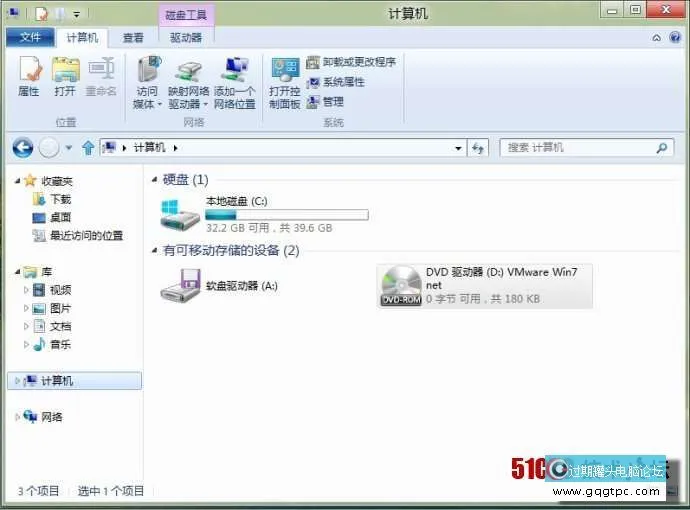Viewport: 690px width, 510px height.
Task: Select the 本地磁盘 (C:) drive icon
Action: pyautogui.click(x=180, y=215)
